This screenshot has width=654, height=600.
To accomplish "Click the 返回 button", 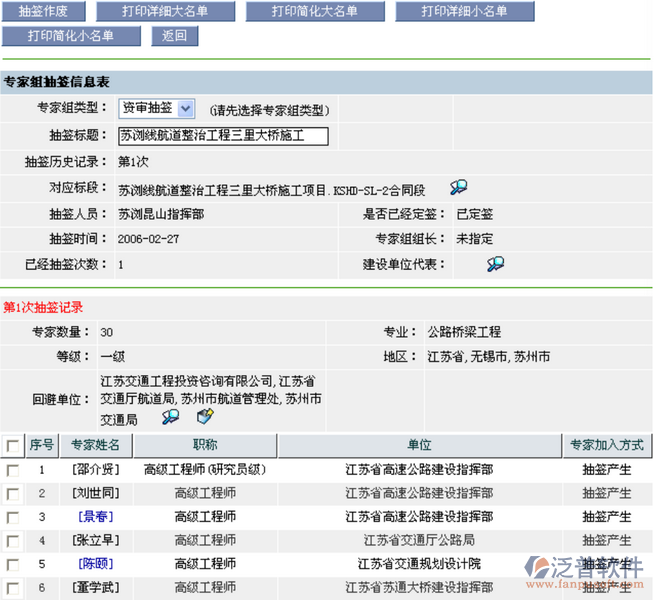I will pyautogui.click(x=174, y=36).
